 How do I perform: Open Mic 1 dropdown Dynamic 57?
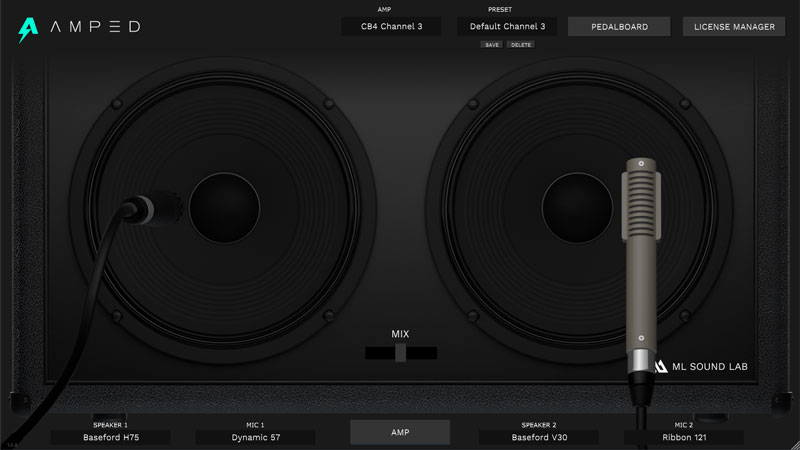point(256,437)
